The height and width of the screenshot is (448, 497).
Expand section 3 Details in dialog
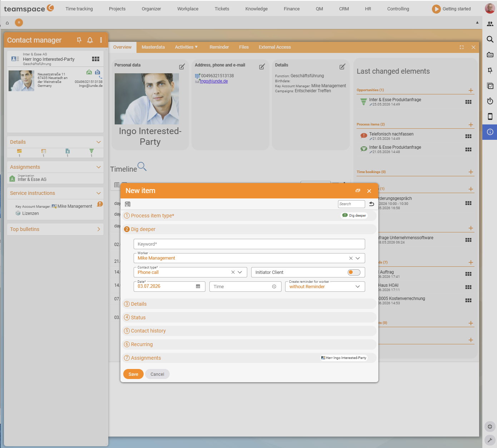pos(249,304)
